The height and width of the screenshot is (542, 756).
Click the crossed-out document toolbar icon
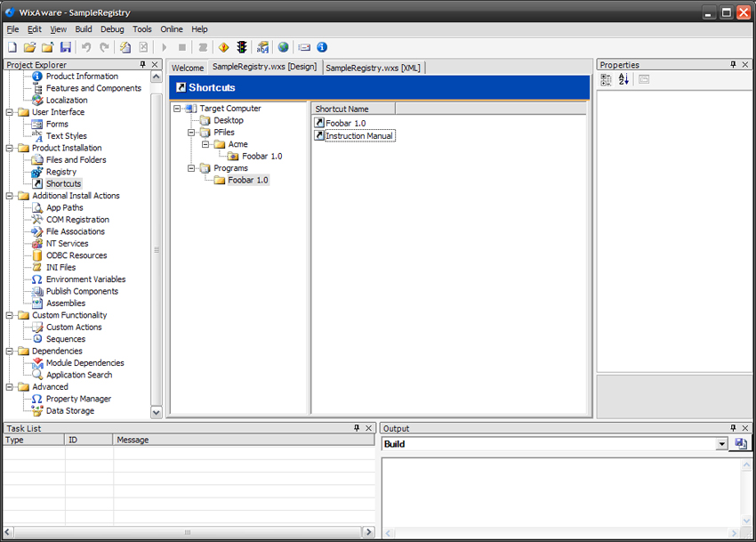tap(143, 47)
